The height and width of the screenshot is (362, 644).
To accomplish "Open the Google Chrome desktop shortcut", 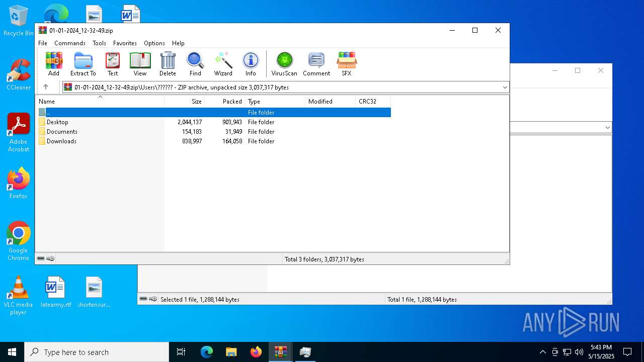I will click(18, 241).
